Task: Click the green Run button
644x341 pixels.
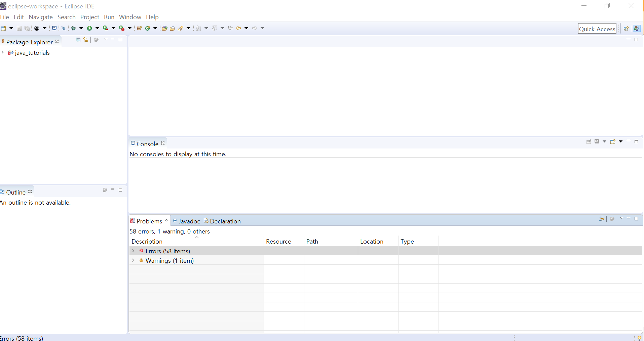Action: pyautogui.click(x=89, y=28)
